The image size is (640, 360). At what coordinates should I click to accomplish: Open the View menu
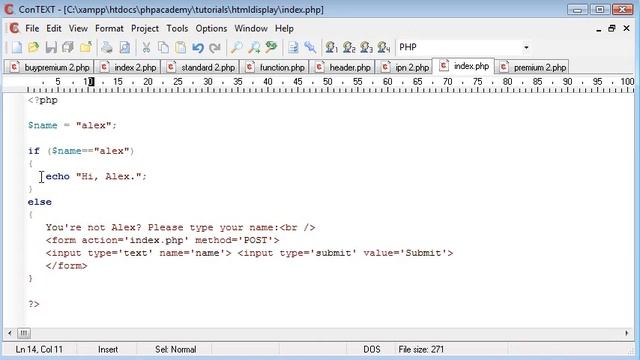click(78, 29)
